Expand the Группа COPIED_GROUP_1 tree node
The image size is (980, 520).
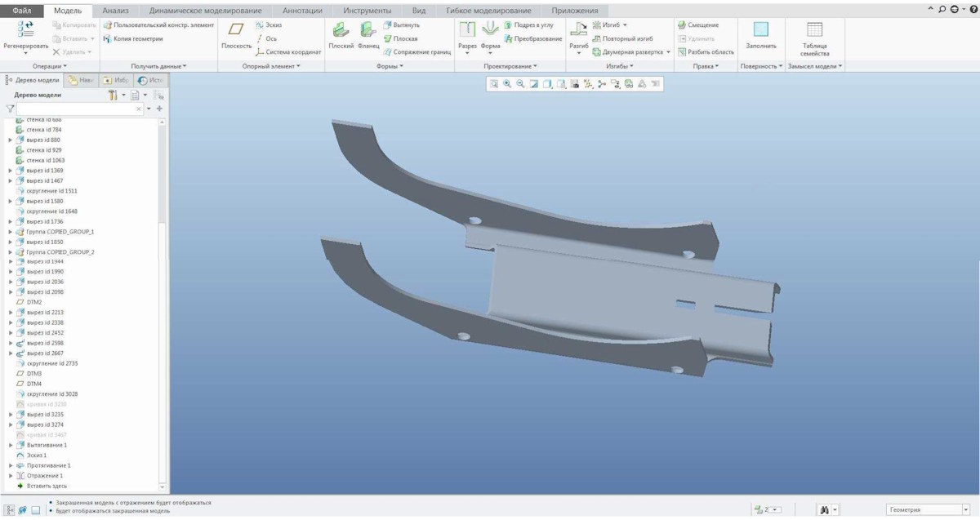11,232
